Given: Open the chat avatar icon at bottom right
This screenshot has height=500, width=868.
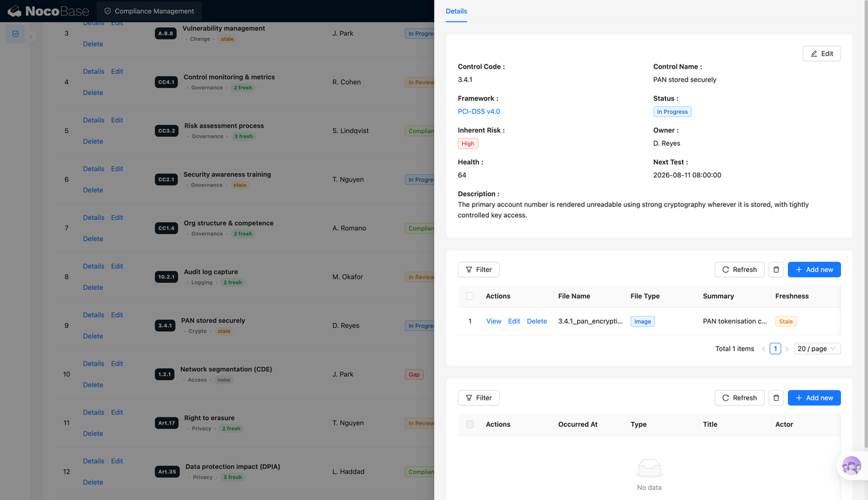Looking at the screenshot, I should coord(851,466).
